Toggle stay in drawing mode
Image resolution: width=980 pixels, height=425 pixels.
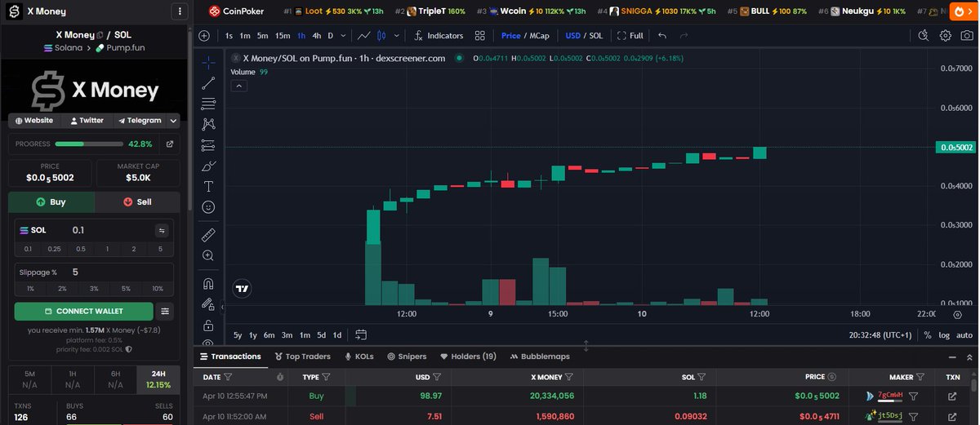point(208,304)
